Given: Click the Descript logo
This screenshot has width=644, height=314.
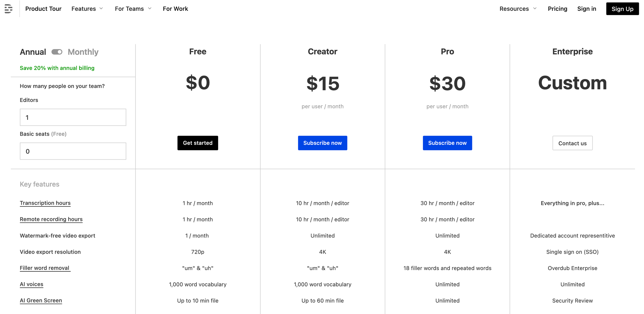Looking at the screenshot, I should pyautogui.click(x=9, y=9).
